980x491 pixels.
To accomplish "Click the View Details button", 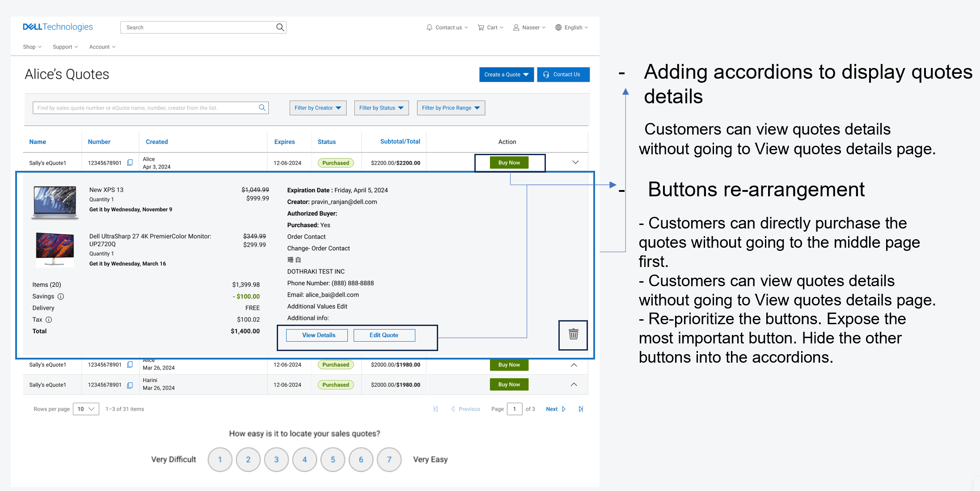I will 317,335.
